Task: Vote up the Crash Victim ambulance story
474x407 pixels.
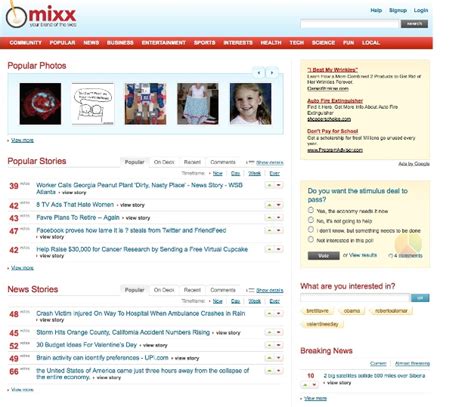Action: point(269,313)
